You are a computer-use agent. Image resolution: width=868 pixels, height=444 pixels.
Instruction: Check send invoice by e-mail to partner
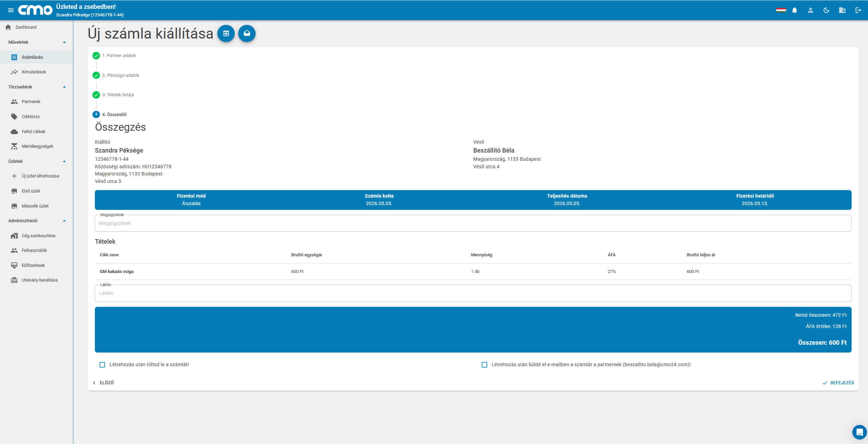pos(484,365)
